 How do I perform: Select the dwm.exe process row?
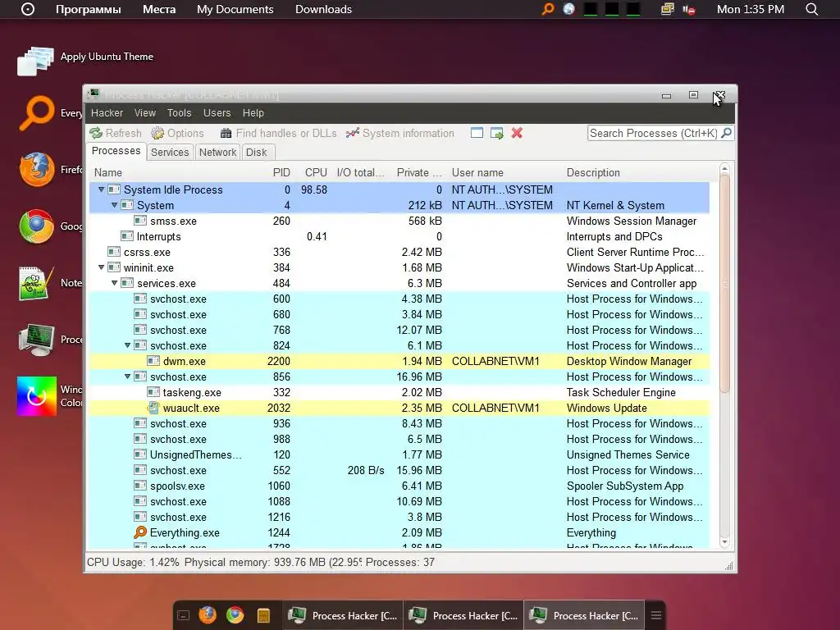coord(399,361)
